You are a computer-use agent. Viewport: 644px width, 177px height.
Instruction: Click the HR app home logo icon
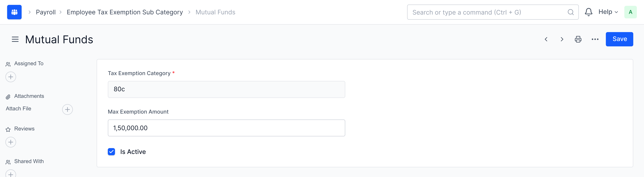[x=14, y=12]
